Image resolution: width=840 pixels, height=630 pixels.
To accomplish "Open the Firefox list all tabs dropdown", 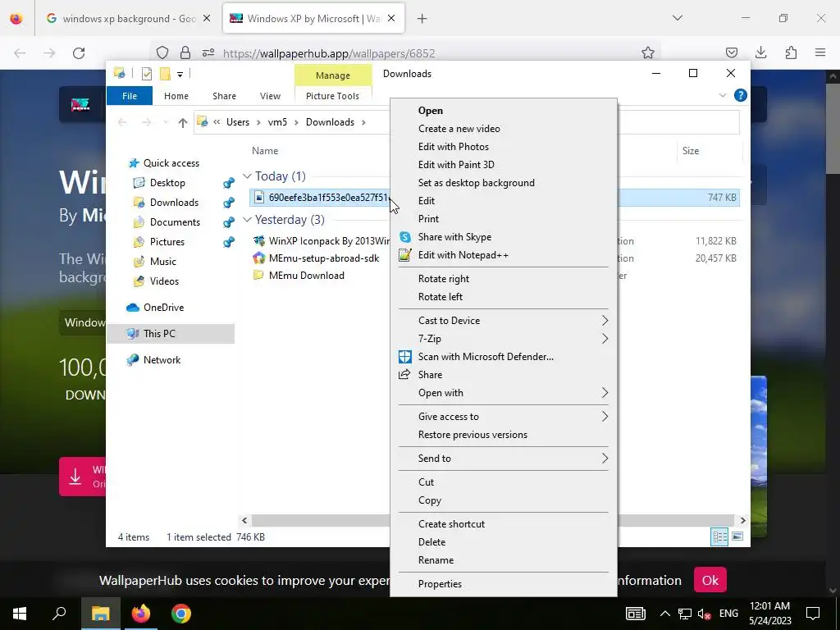I will [677, 18].
